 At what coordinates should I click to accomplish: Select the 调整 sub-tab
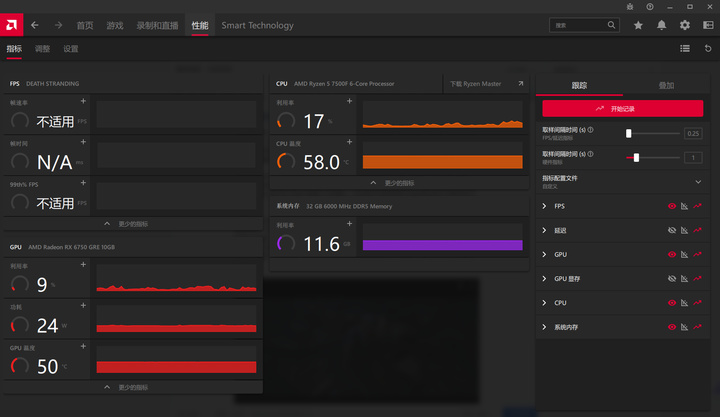[x=42, y=48]
